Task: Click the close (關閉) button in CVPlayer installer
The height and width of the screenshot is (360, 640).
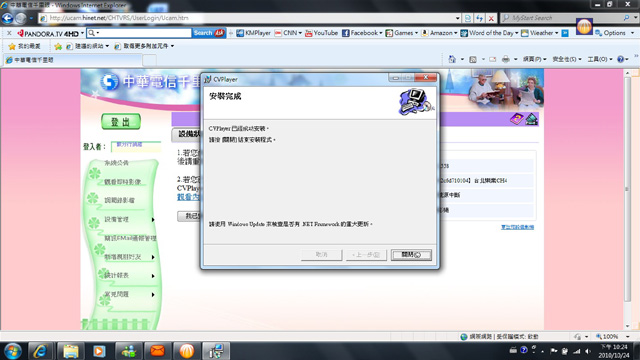Action: pyautogui.click(x=411, y=255)
